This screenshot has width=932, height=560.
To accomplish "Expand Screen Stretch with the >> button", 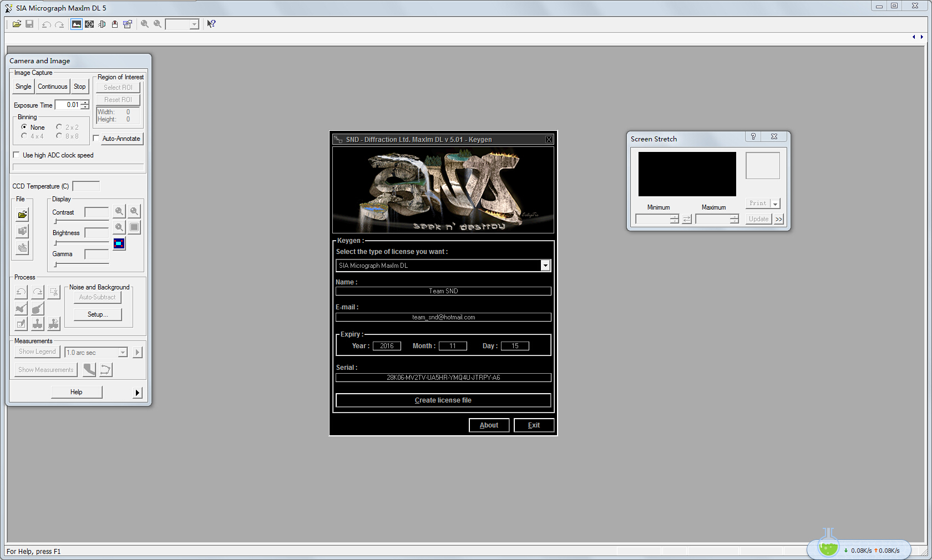I will click(x=779, y=219).
